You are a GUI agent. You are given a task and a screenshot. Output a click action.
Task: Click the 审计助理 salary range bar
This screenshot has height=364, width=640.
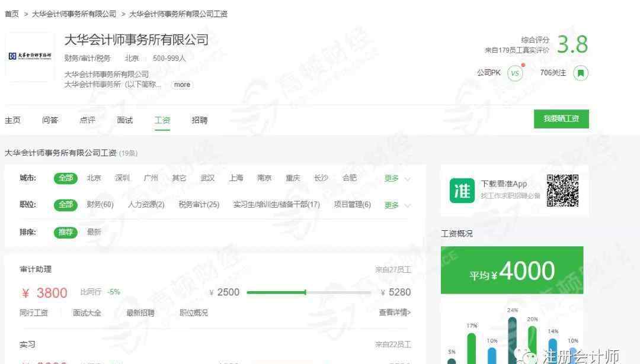coord(309,292)
